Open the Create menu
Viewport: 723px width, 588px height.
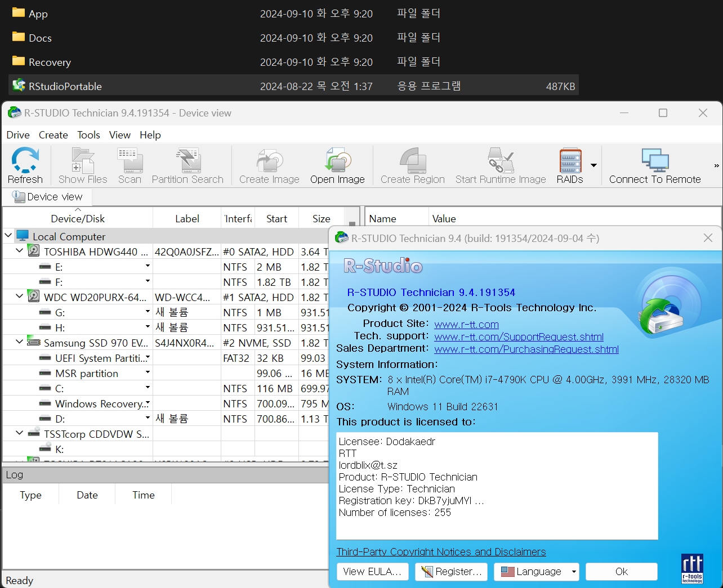coord(53,135)
